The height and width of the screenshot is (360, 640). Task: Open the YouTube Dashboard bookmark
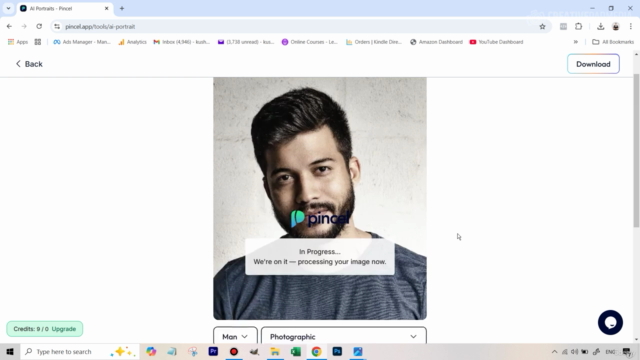tap(496, 42)
